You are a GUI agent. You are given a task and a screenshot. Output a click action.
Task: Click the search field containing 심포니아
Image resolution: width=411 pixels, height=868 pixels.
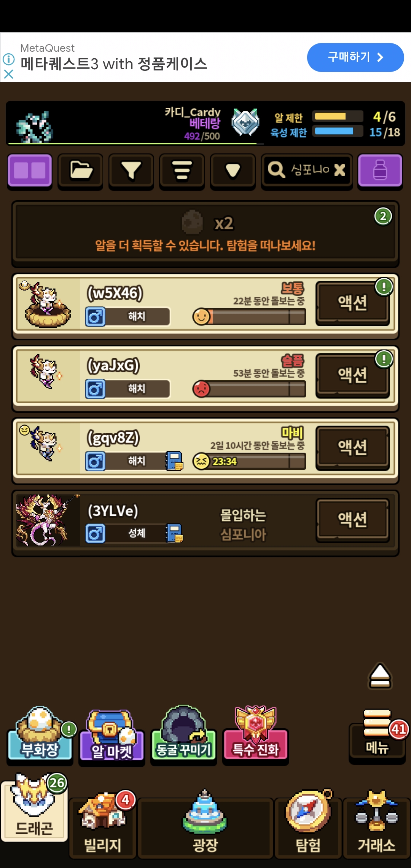[307, 171]
